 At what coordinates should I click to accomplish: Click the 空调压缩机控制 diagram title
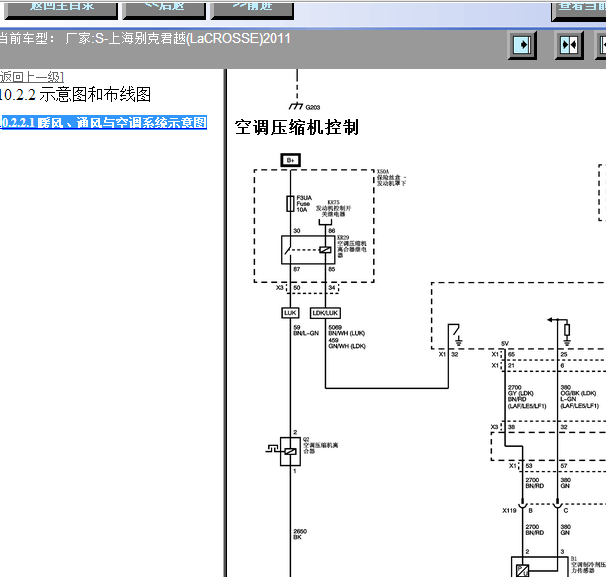pos(297,127)
